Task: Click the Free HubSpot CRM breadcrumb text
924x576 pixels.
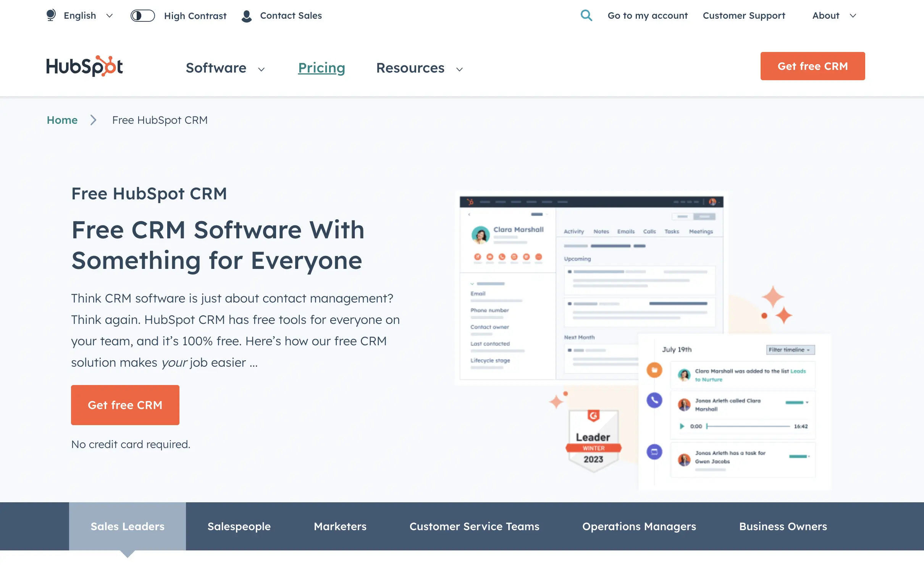Action: (x=160, y=120)
